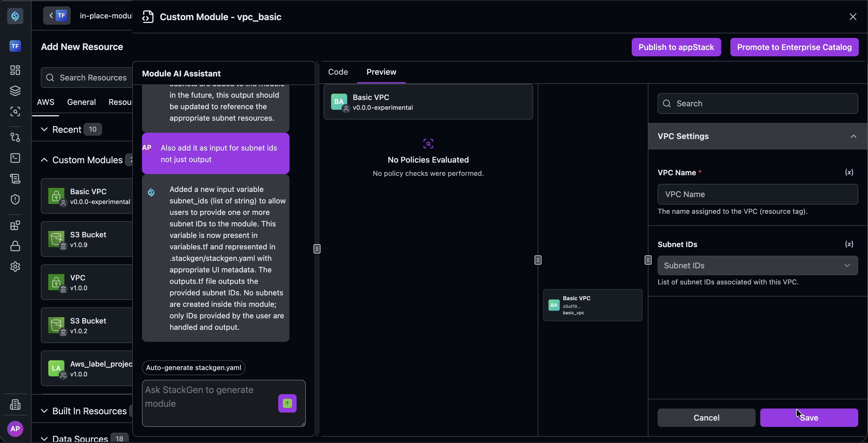Image resolution: width=868 pixels, height=443 pixels.
Task: Grab the chat panel resize handle
Action: click(317, 249)
